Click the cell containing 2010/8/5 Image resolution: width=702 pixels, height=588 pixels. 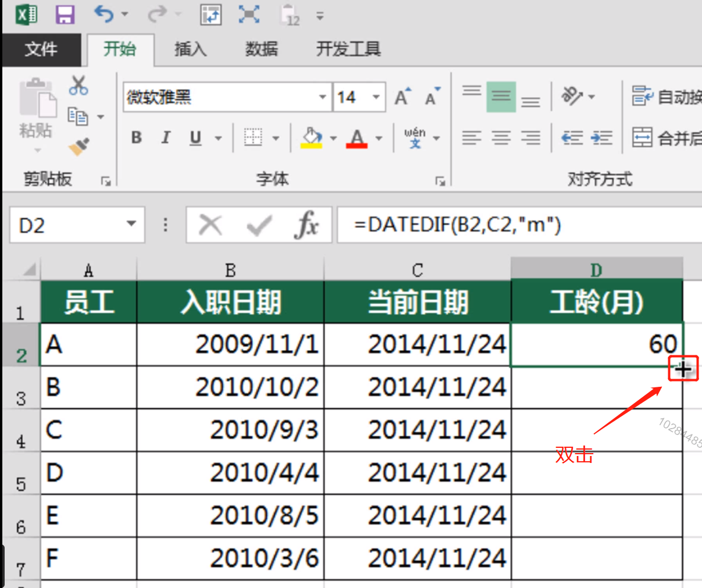(x=230, y=516)
